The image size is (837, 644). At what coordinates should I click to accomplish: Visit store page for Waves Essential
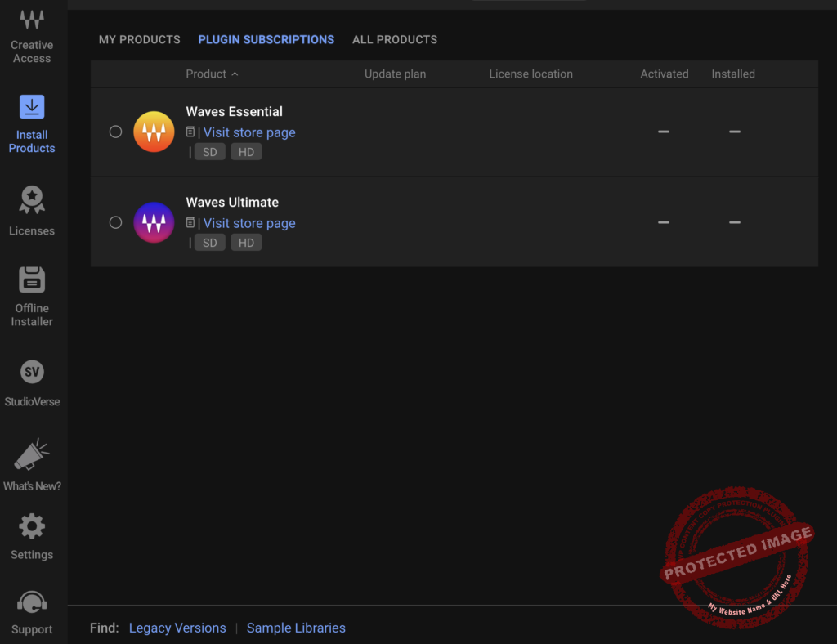tap(249, 132)
